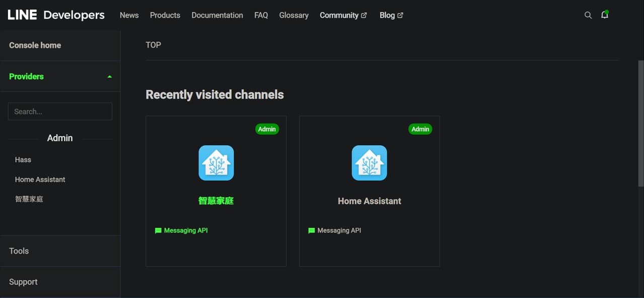Click the search magnifier icon in header
The height and width of the screenshot is (298, 644).
point(588,15)
